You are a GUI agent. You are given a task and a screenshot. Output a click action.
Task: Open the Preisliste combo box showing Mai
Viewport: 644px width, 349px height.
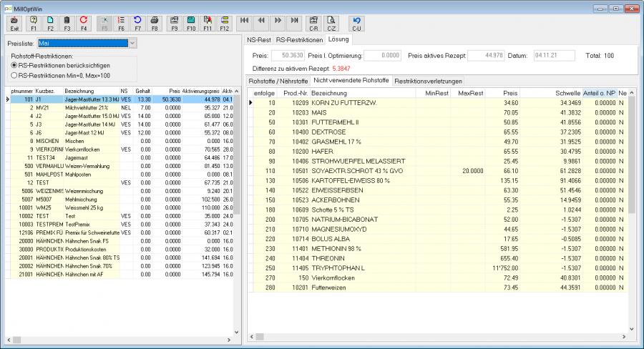tap(87, 43)
